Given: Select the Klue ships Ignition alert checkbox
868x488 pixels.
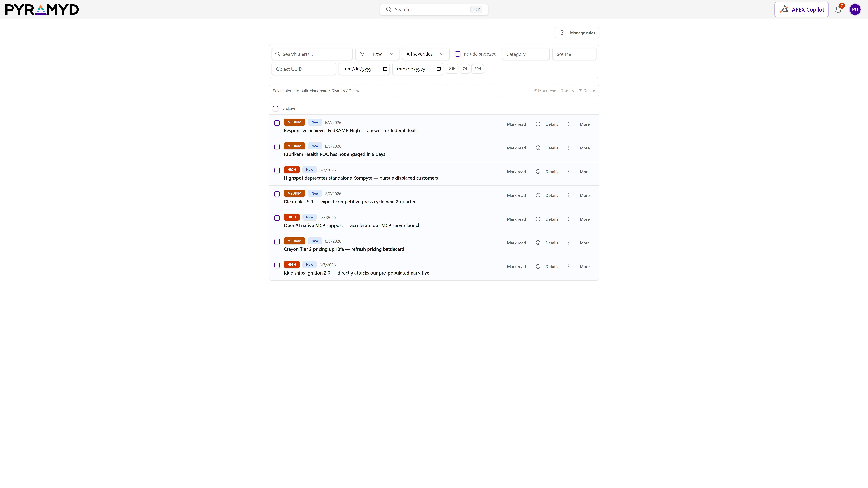Looking at the screenshot, I should [x=277, y=265].
